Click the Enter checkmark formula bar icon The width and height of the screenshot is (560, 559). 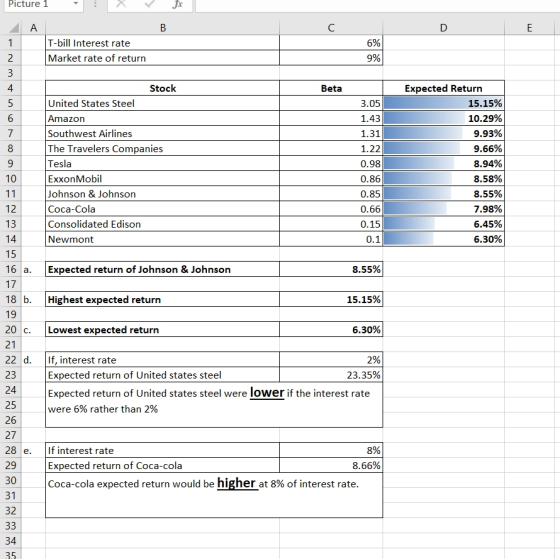coord(149,4)
